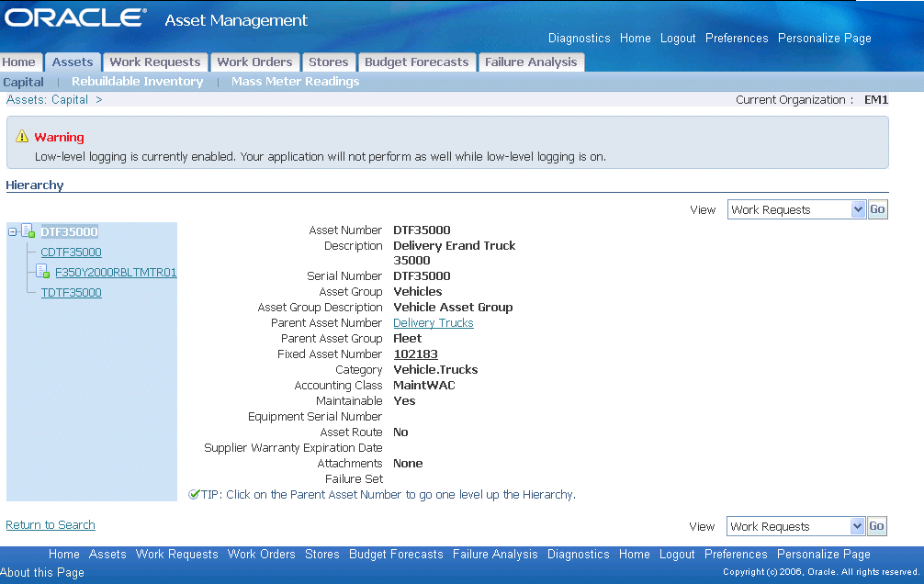Collapse the DTF35000 tree node
924x584 pixels.
click(x=12, y=232)
